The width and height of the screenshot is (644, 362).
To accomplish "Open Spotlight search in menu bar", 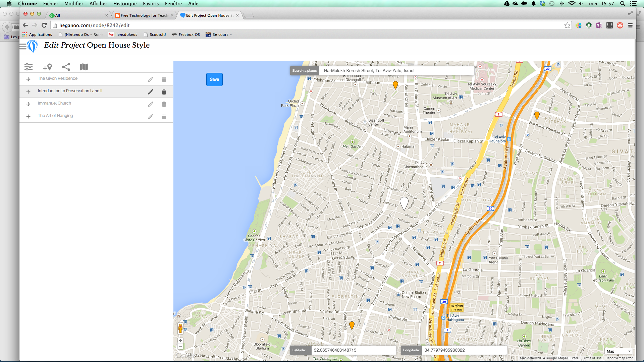I will (x=623, y=4).
